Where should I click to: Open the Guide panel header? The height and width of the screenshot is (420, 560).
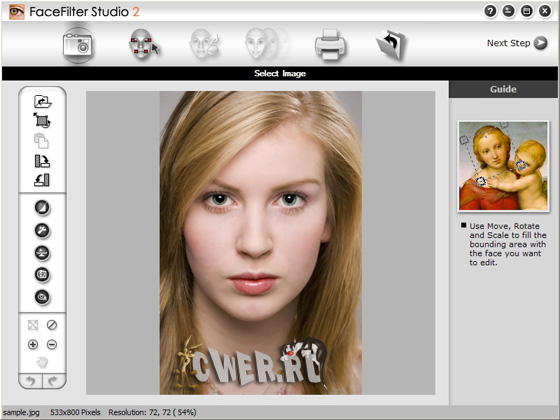click(503, 89)
